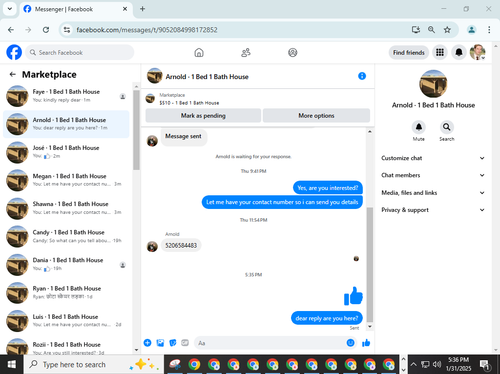Open a new browser tab

pyautogui.click(x=142, y=9)
